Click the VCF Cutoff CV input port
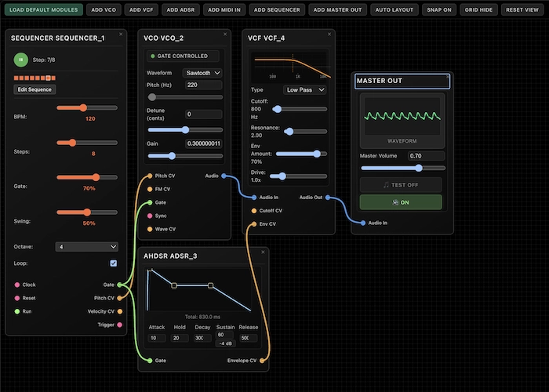This screenshot has width=549, height=392. (x=253, y=211)
